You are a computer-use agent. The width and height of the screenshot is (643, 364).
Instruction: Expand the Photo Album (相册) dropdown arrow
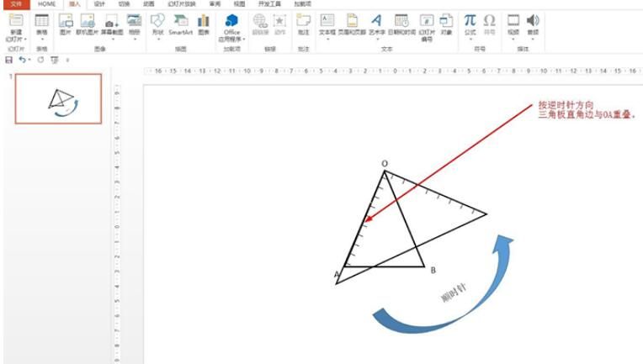134,40
